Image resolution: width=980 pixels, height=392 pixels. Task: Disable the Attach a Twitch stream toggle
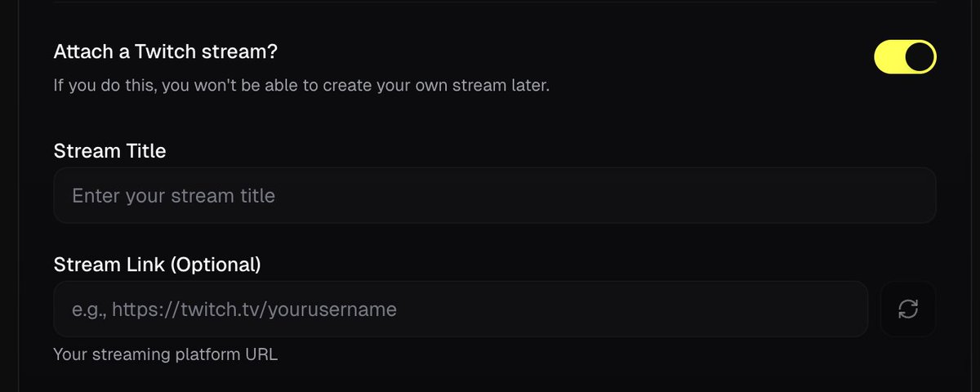pos(905,57)
